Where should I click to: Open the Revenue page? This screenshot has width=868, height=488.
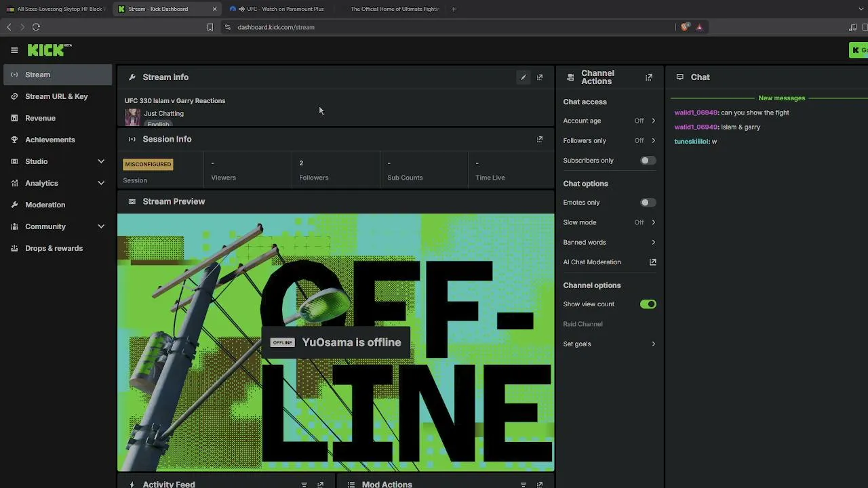click(x=58, y=118)
